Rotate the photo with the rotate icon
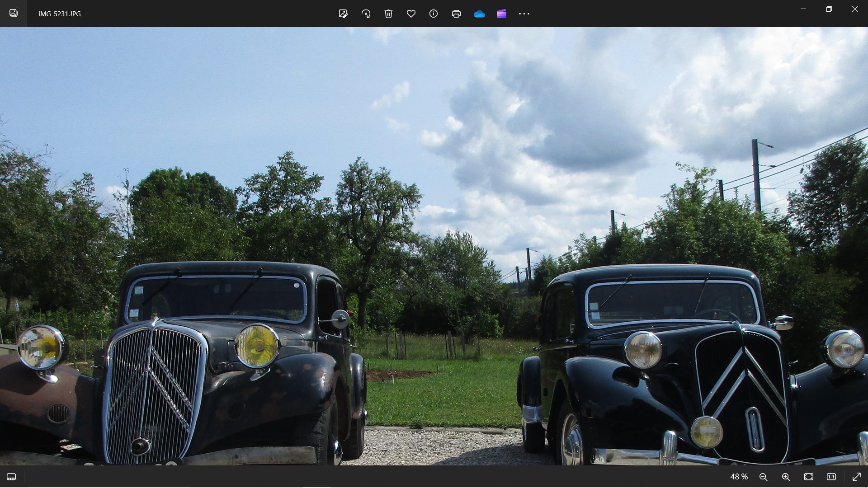This screenshot has height=488, width=868. coord(366,14)
